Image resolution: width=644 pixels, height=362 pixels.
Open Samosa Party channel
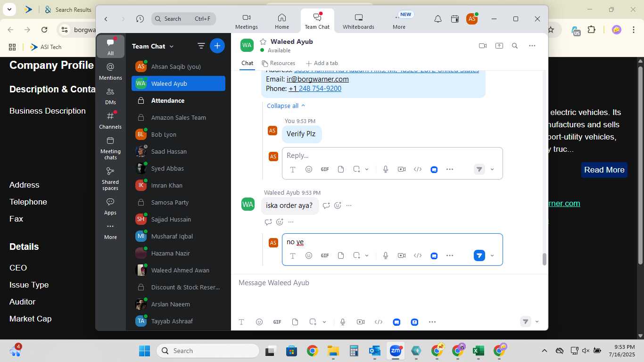(178, 202)
